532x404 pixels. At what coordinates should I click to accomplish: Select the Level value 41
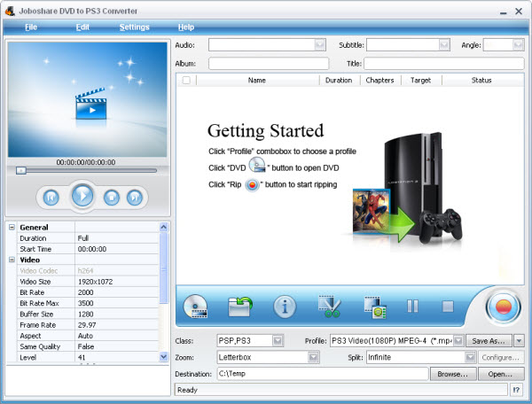point(117,358)
